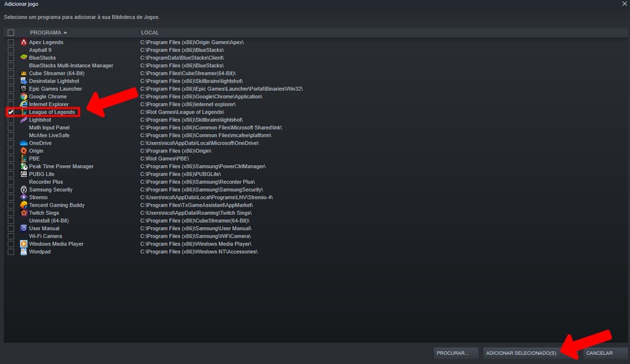Click the Lightshot feather icon

point(24,120)
